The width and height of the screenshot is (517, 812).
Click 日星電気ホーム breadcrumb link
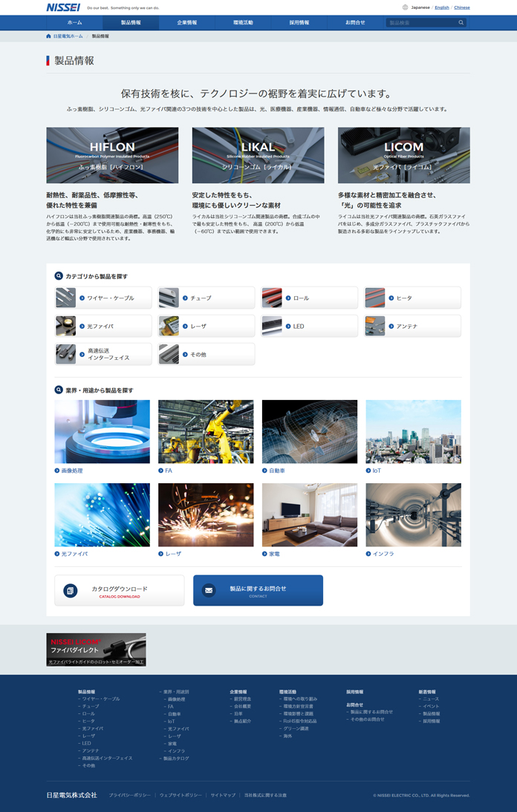click(x=68, y=36)
